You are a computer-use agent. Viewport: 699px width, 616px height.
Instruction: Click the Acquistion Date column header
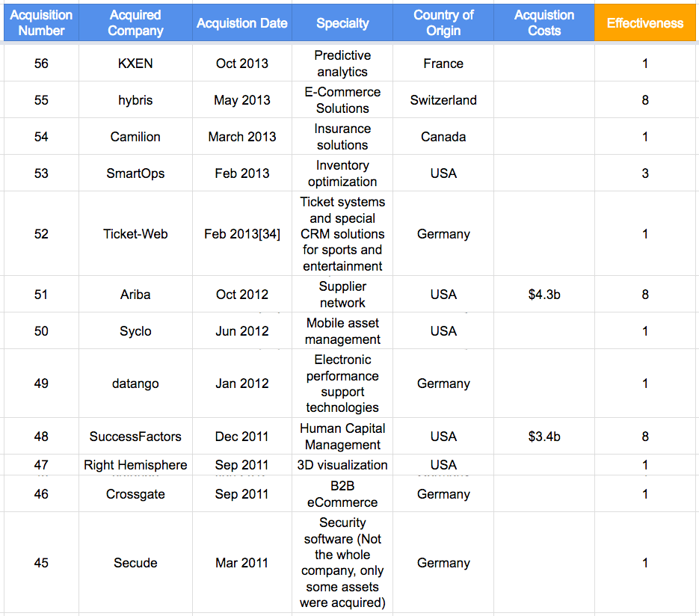(x=242, y=22)
